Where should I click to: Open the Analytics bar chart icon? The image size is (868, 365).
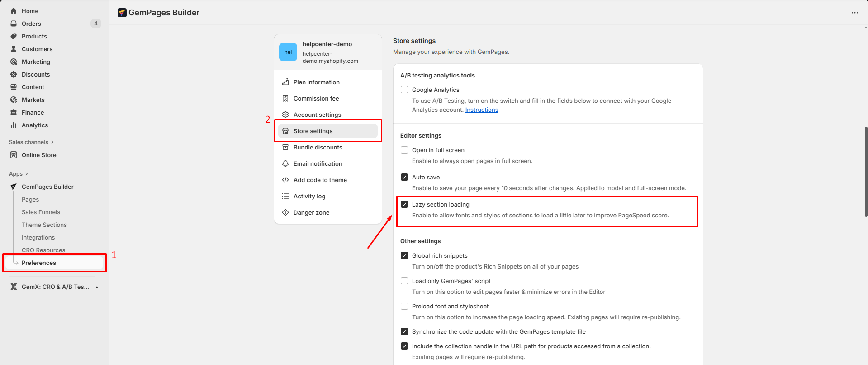point(14,125)
